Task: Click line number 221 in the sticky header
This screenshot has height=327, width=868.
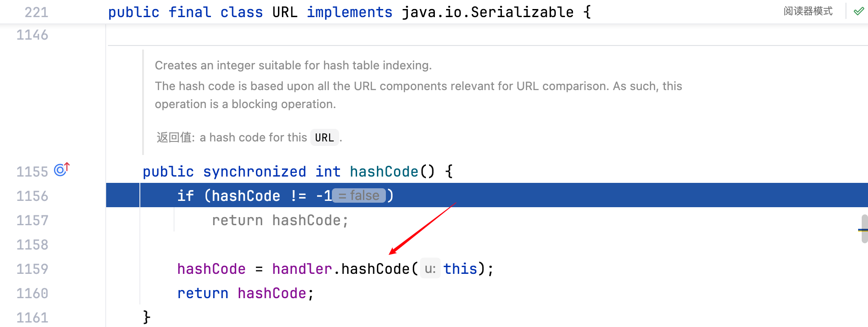Action: 36,12
